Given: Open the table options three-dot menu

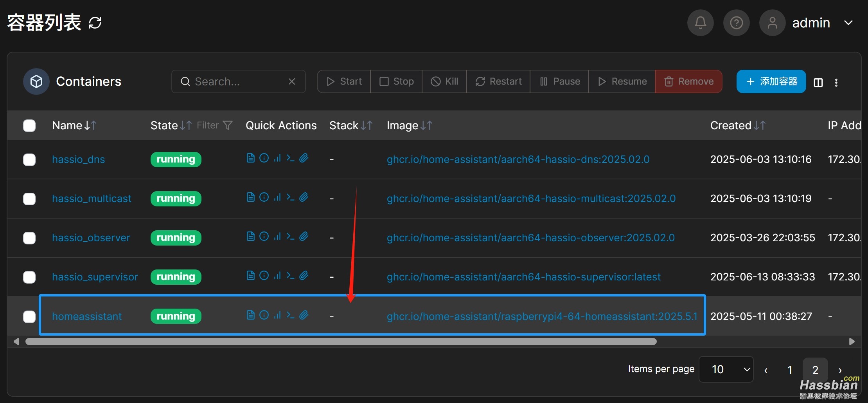Looking at the screenshot, I should (x=836, y=82).
